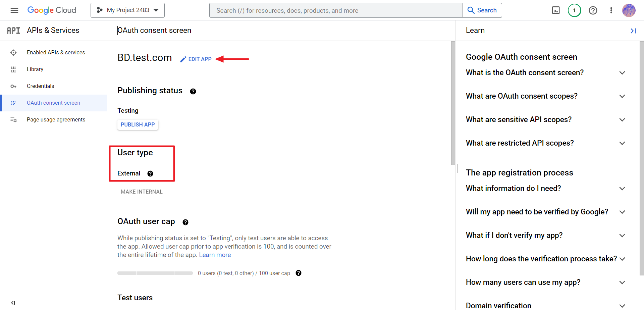The height and width of the screenshot is (310, 644).
Task: Click the API icon beside APIs & Services
Action: tap(13, 31)
